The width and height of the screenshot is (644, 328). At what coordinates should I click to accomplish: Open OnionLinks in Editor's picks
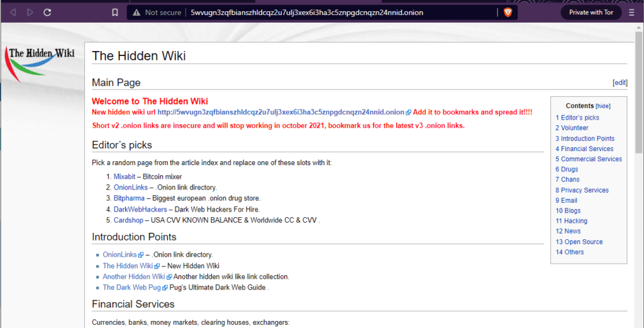131,188
